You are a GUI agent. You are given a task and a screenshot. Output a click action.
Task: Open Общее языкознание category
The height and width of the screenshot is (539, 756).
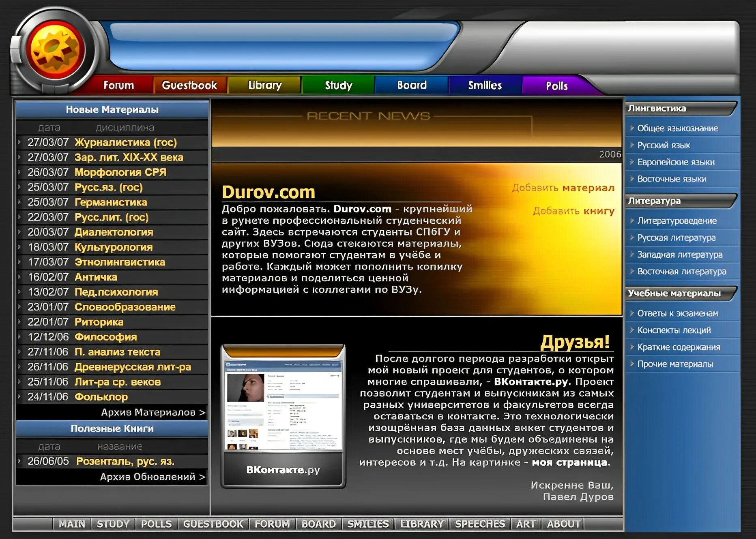click(x=677, y=128)
